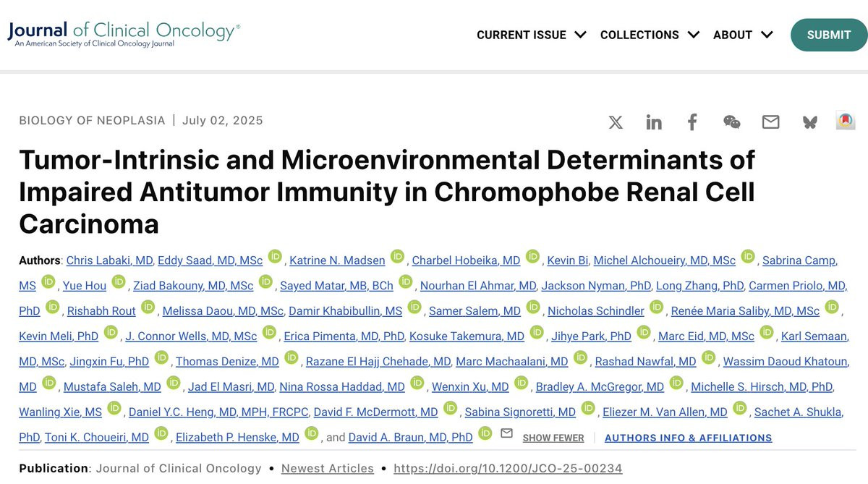
Task: Collapse author list with Show Fewer
Action: pos(553,438)
